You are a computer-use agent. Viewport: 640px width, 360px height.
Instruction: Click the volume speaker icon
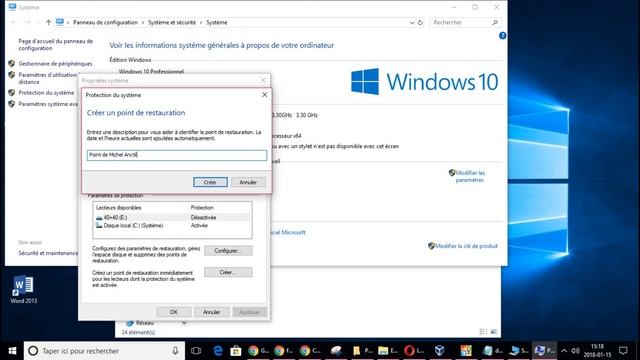[x=576, y=351]
